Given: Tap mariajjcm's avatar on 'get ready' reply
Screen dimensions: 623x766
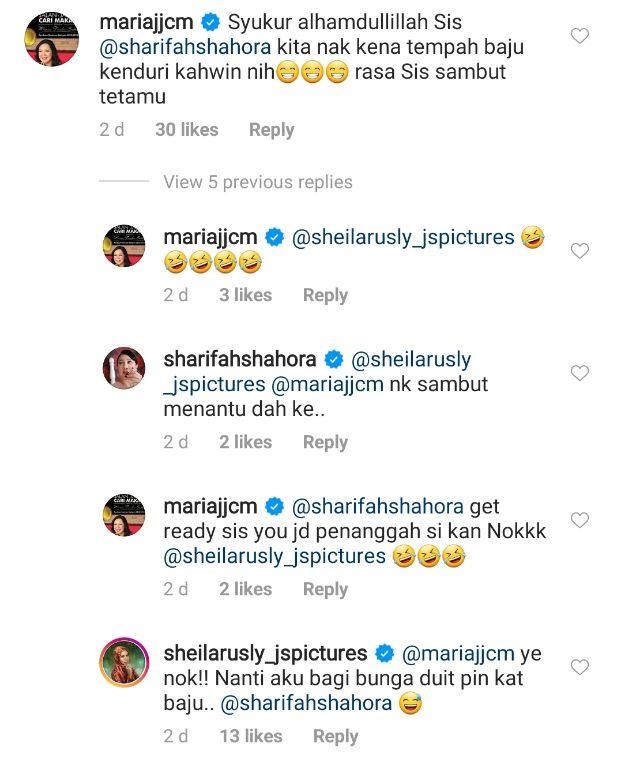Looking at the screenshot, I should pyautogui.click(x=126, y=518).
